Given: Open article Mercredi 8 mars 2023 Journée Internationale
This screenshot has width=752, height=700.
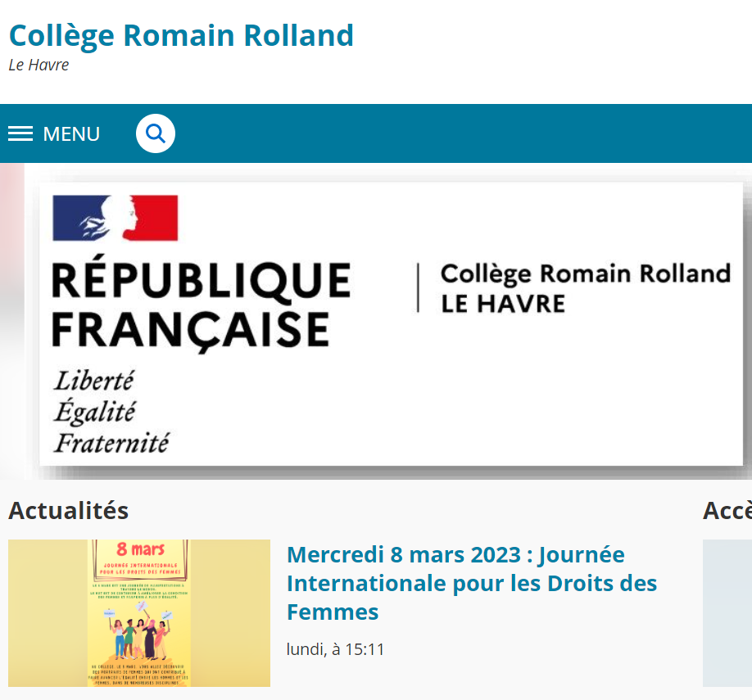Looking at the screenshot, I should click(472, 583).
